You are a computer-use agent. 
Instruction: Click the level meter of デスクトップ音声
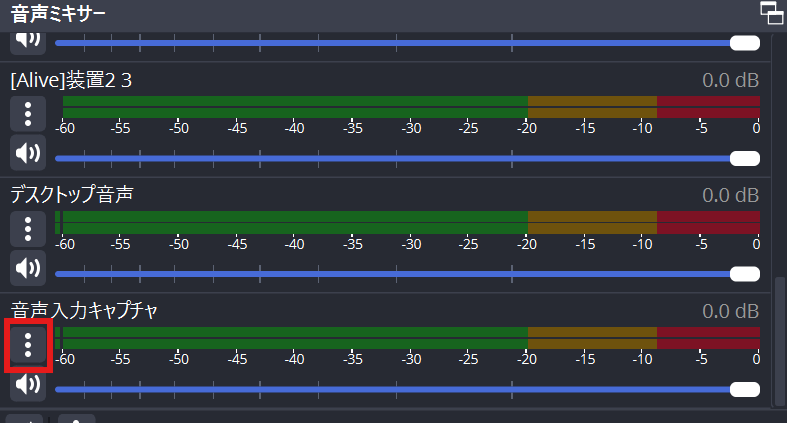point(408,222)
